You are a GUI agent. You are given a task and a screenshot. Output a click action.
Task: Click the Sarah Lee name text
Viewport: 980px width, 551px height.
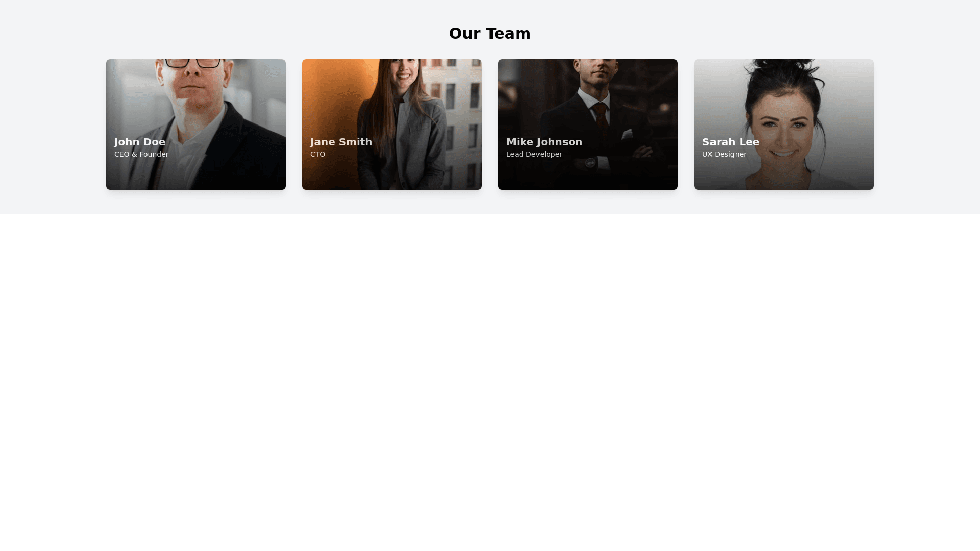click(731, 142)
